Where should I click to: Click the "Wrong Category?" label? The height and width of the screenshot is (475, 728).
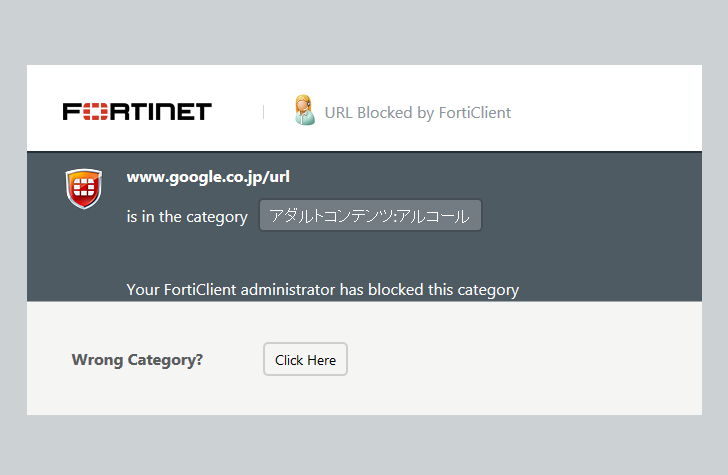[x=137, y=360]
